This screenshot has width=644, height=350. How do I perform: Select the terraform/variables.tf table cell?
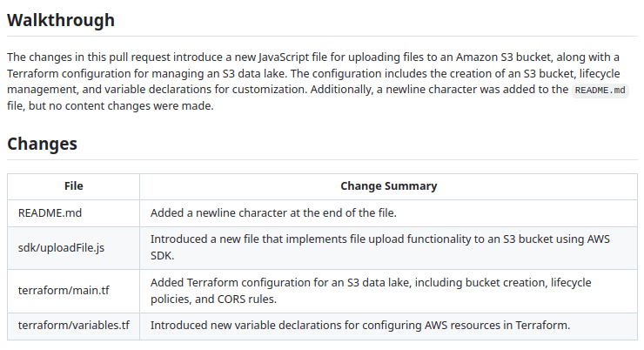[73, 326]
